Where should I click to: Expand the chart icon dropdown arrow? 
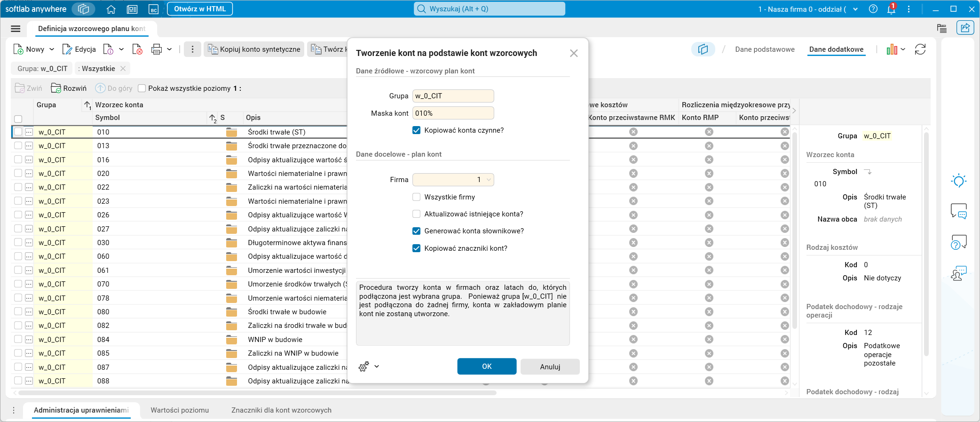click(x=903, y=49)
